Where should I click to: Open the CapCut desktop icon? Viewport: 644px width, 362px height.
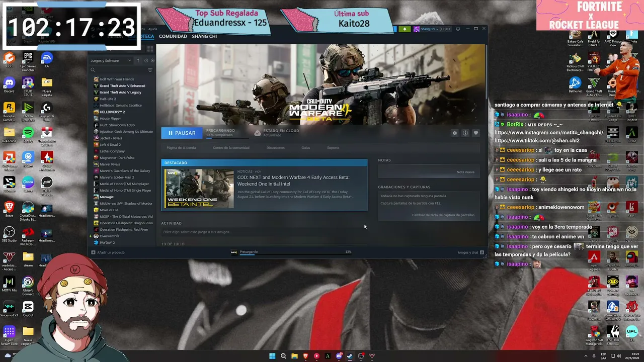coord(28,309)
